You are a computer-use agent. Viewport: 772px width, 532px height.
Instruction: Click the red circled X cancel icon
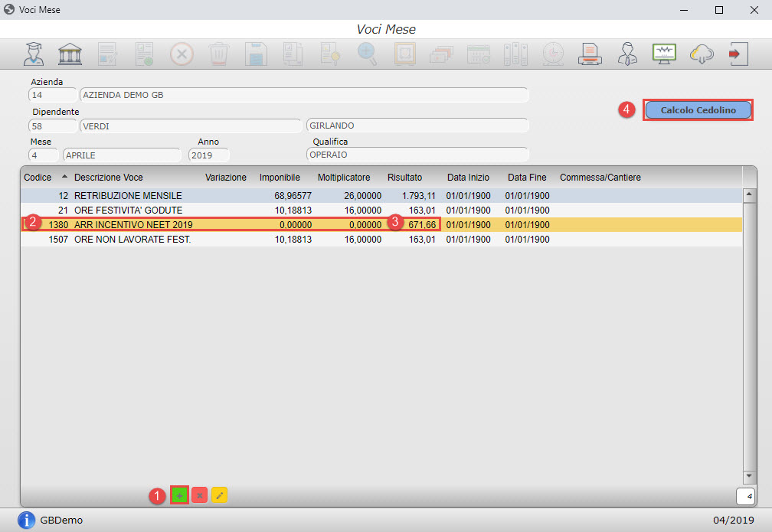tap(182, 54)
